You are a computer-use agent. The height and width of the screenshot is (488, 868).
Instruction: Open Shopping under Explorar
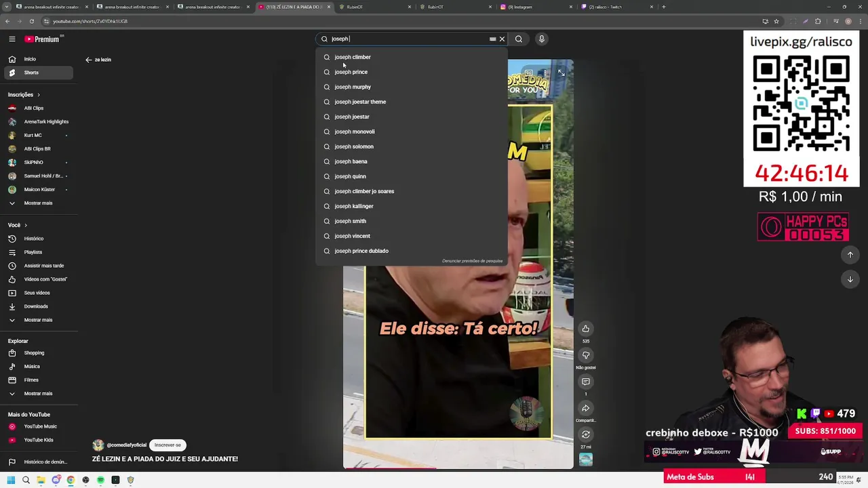tap(39, 352)
